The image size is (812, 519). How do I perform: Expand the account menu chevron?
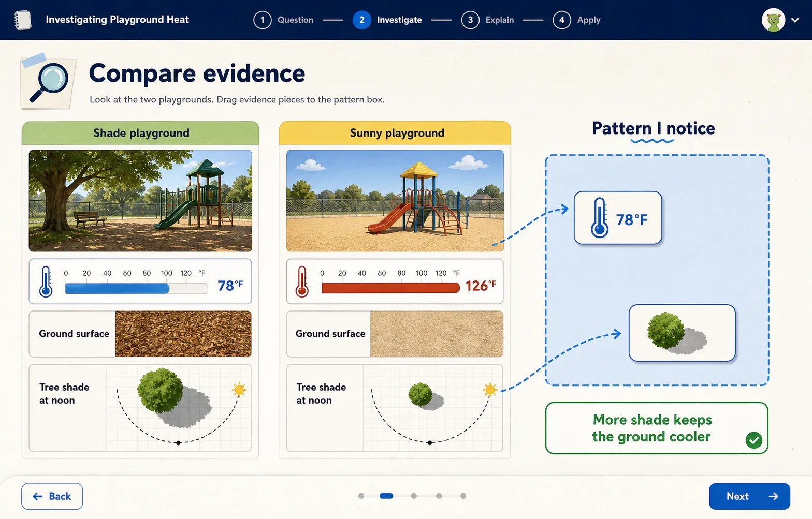tap(795, 20)
